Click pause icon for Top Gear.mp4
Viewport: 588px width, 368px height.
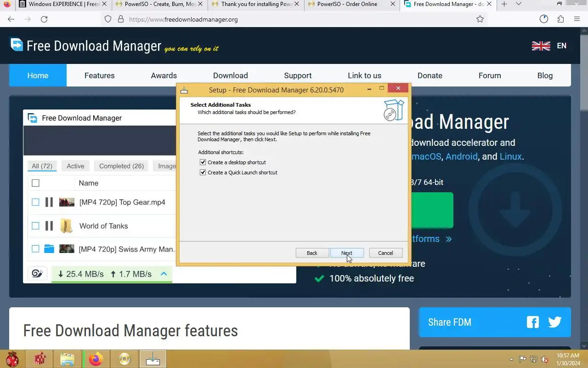tap(49, 202)
